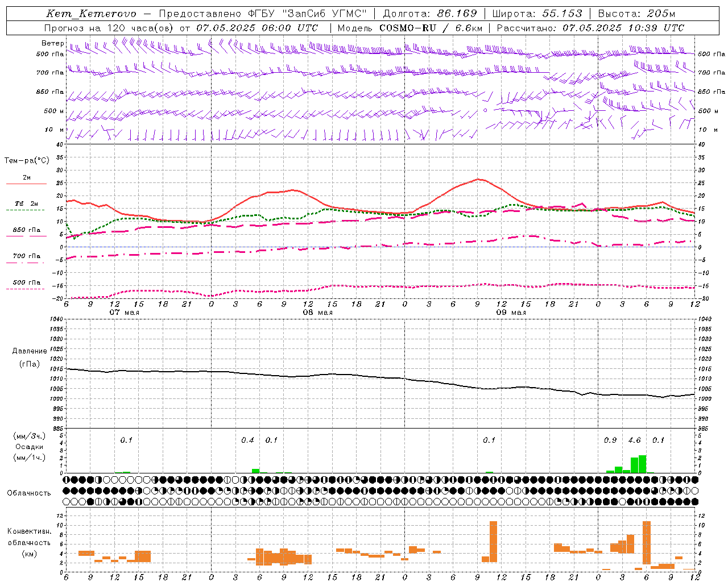This screenshot has height=582, width=728.
Task: Click the Kem_Kemerovo station title
Action: 92,14
